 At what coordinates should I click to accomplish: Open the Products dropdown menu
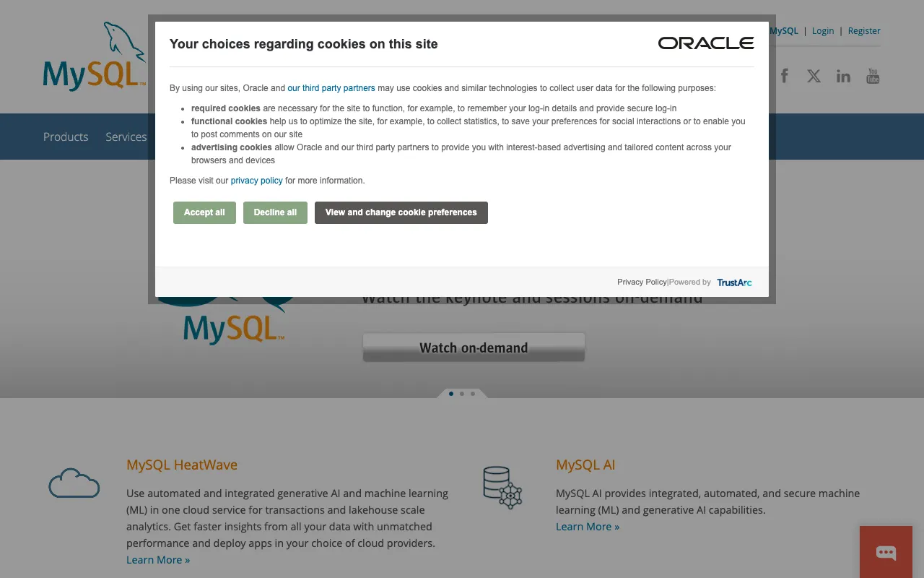click(x=66, y=137)
